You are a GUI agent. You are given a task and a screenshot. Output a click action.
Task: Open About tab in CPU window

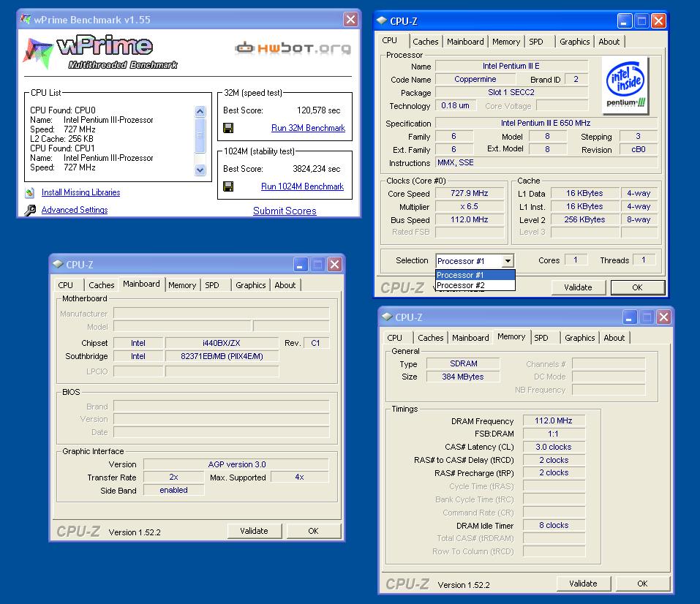point(609,42)
